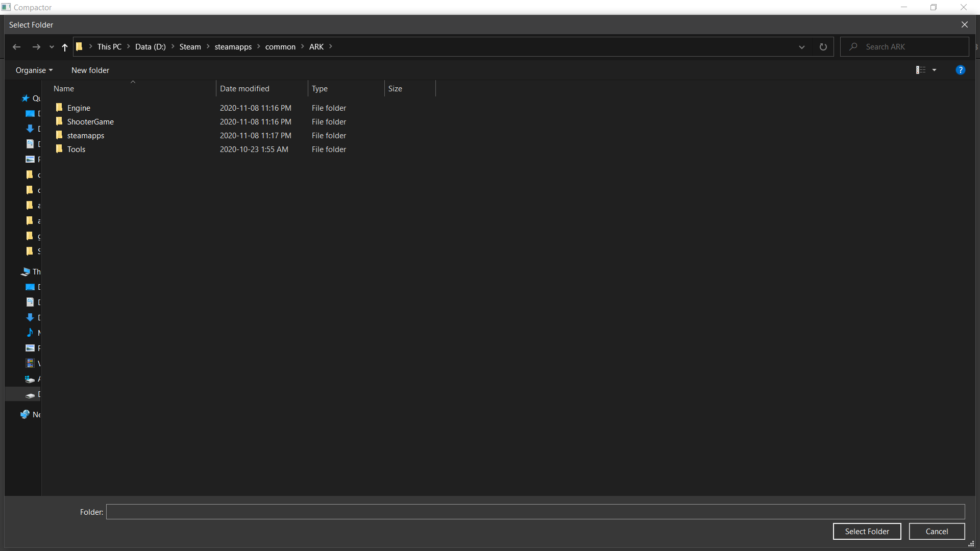
Task: Click New folder in the toolbar
Action: (x=90, y=70)
